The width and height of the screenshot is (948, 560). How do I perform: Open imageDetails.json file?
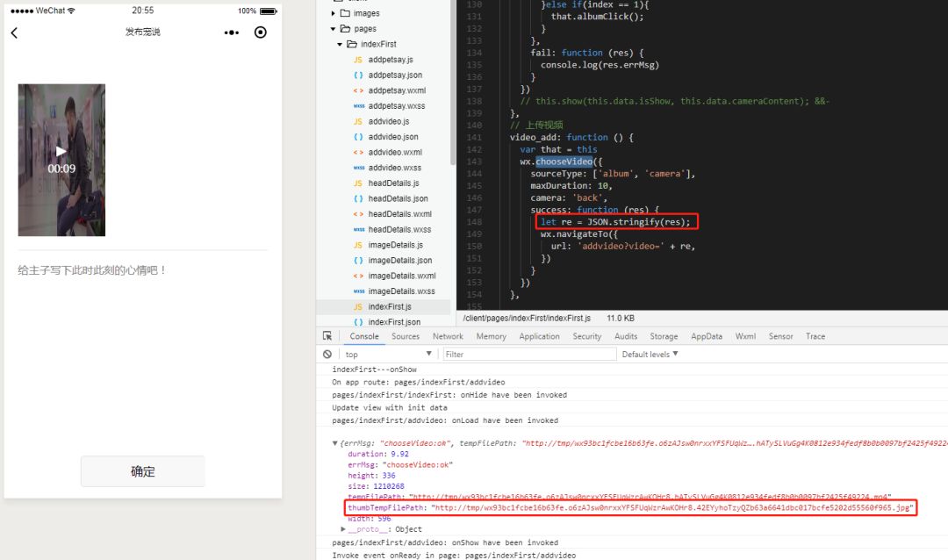[x=399, y=260]
